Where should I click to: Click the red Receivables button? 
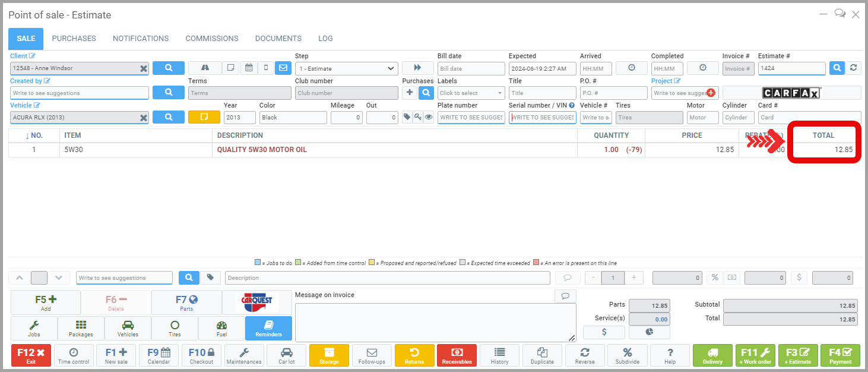457,355
